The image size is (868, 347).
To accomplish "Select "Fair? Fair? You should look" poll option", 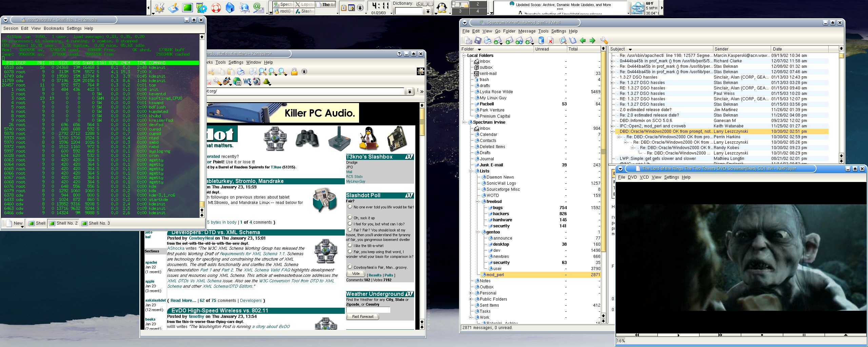I will coord(350,229).
